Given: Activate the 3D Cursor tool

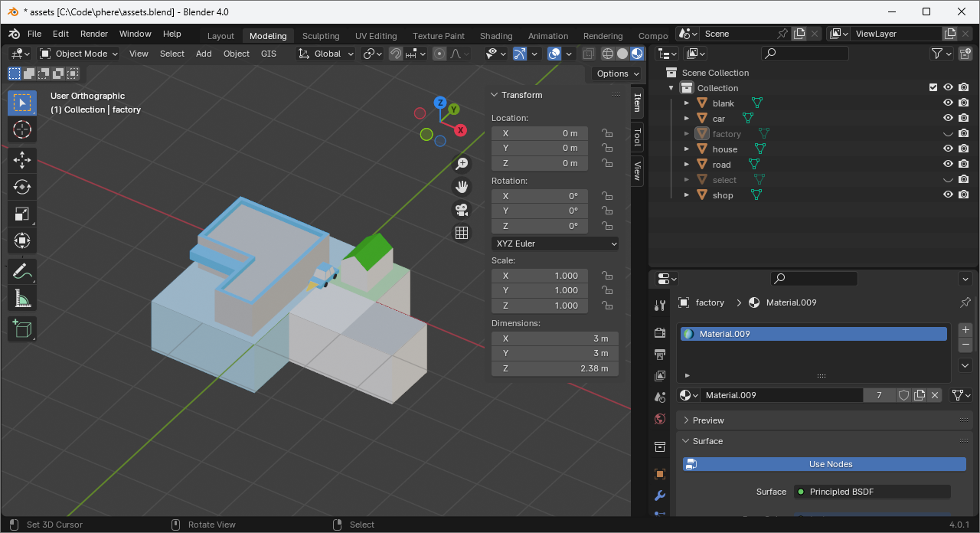Looking at the screenshot, I should [22, 129].
